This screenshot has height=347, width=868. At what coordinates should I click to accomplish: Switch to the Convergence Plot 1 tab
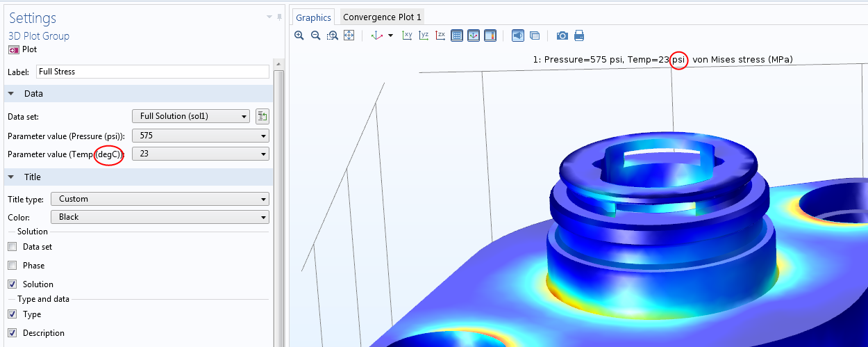click(382, 17)
